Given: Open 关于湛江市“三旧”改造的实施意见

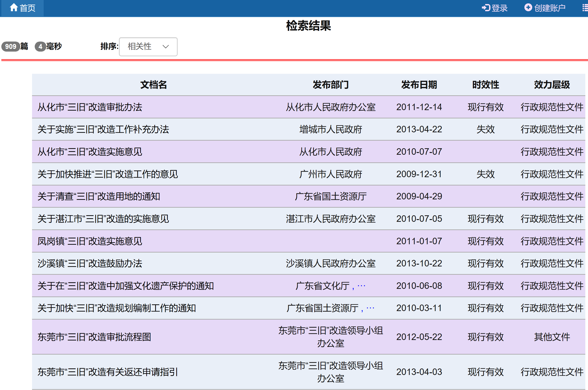Looking at the screenshot, I should click(x=103, y=219).
